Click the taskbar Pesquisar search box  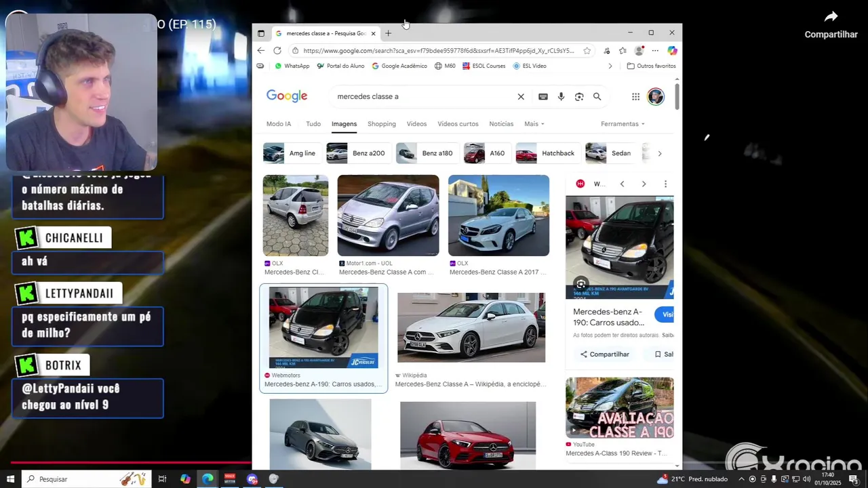pyautogui.click(x=86, y=479)
